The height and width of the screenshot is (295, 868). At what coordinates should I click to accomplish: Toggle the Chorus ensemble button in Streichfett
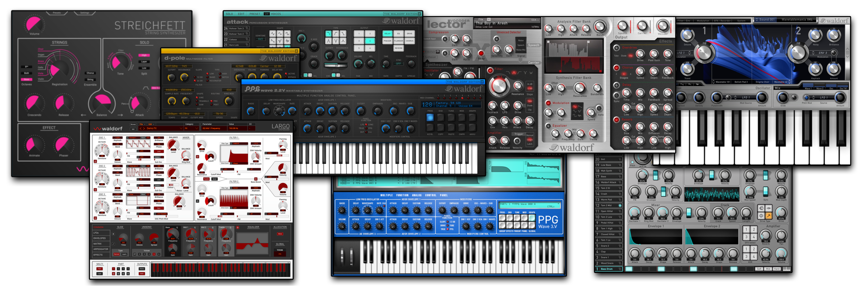[90, 73]
